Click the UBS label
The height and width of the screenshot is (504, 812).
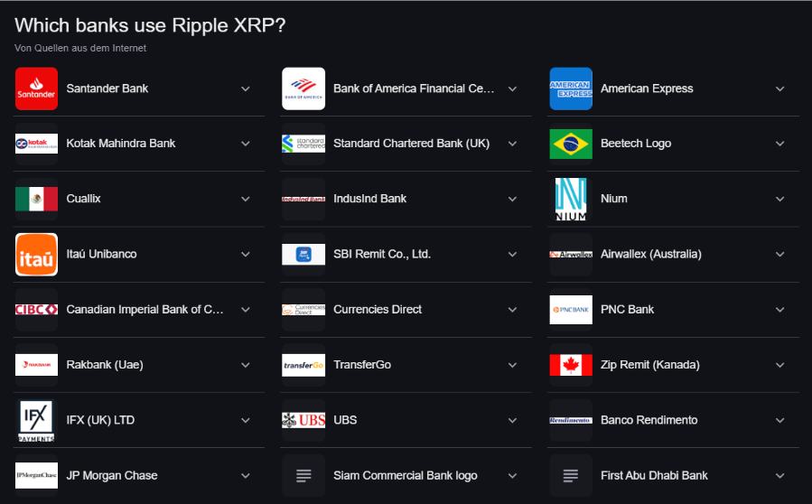point(345,420)
